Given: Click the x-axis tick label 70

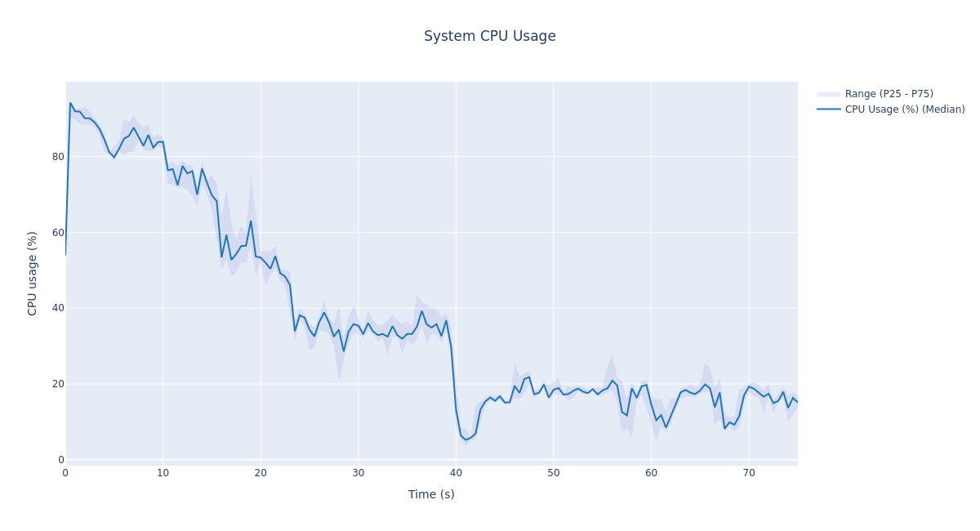Looking at the screenshot, I should 749,473.
